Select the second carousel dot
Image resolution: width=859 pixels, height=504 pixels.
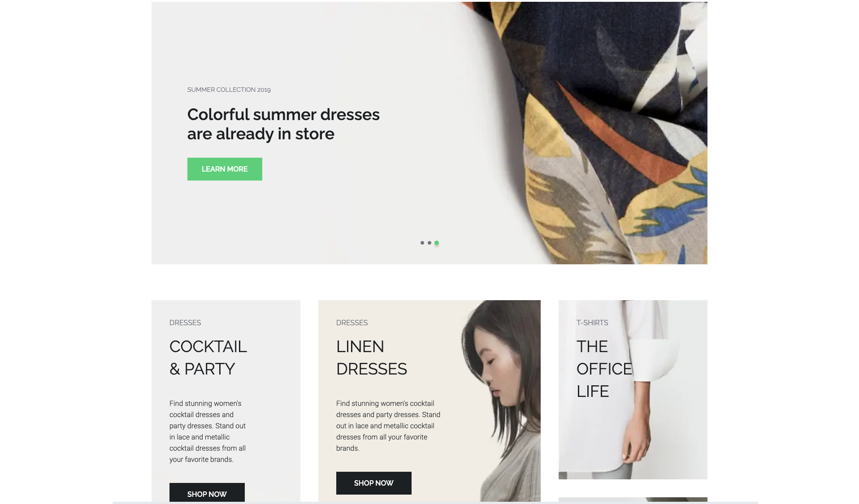429,243
